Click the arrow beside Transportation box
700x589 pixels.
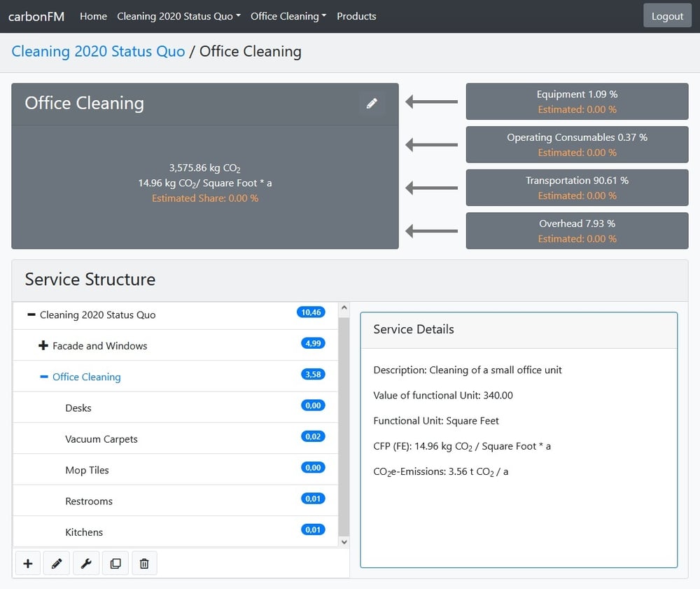431,188
